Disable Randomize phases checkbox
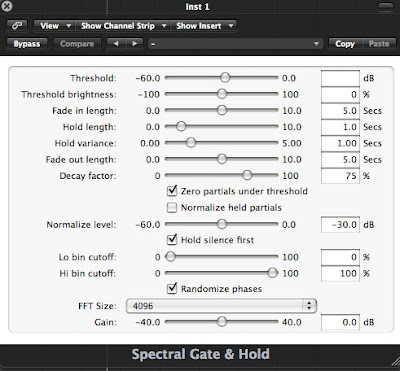The height and width of the screenshot is (371, 400). tap(172, 288)
